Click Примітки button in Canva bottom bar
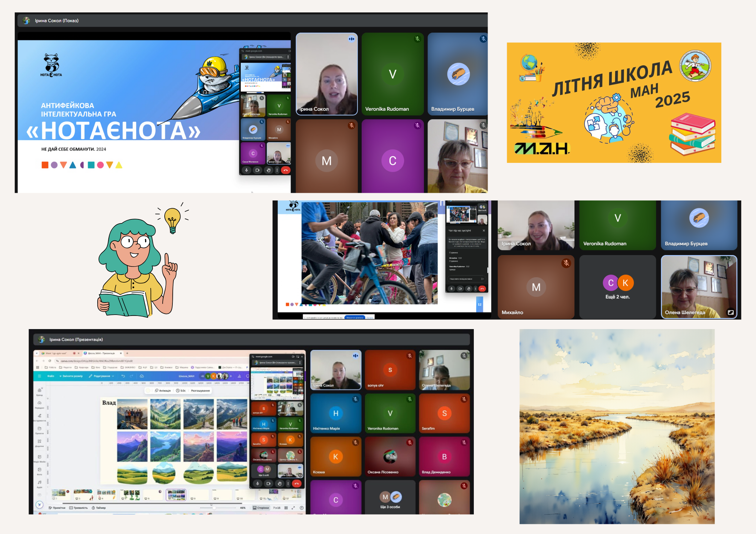Image resolution: width=756 pixels, height=534 pixels. pyautogui.click(x=57, y=508)
